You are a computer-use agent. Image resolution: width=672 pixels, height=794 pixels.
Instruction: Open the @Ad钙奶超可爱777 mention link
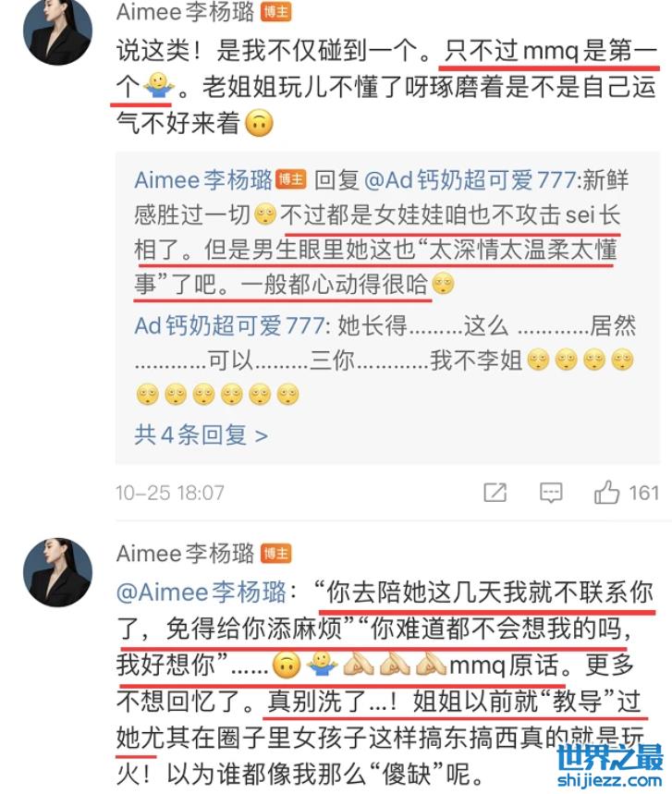point(470,179)
